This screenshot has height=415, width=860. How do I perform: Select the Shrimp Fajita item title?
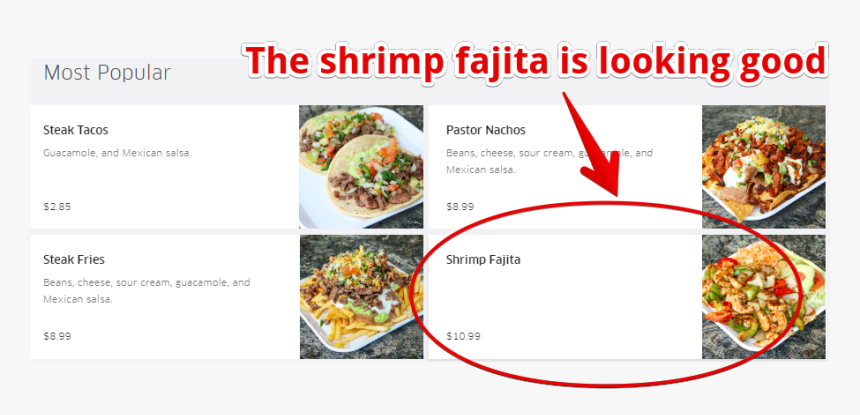point(483,259)
